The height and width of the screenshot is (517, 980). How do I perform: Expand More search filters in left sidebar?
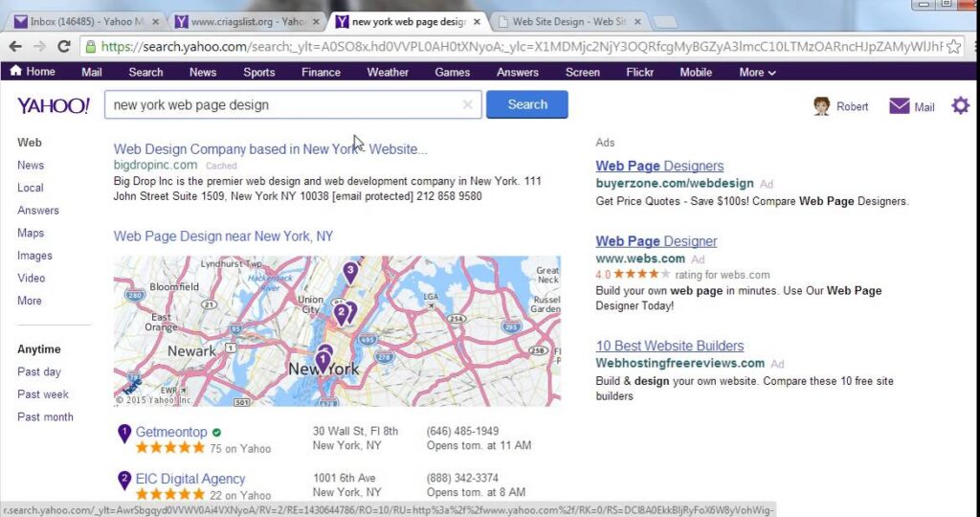pos(30,300)
